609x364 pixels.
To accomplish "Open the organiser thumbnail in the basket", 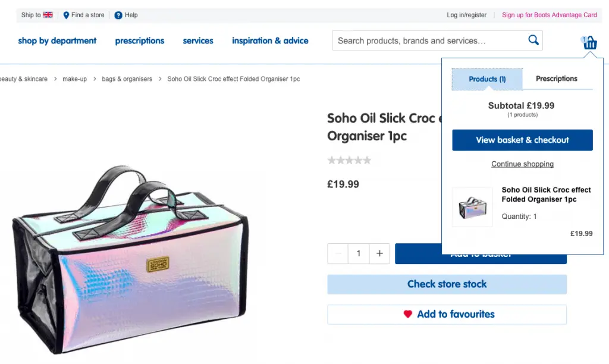I will 472,208.
